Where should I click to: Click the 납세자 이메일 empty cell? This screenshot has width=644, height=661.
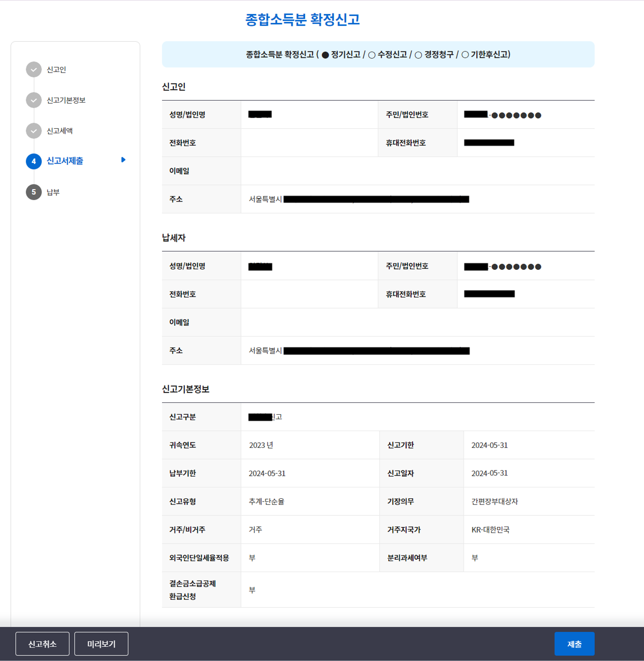(418, 322)
